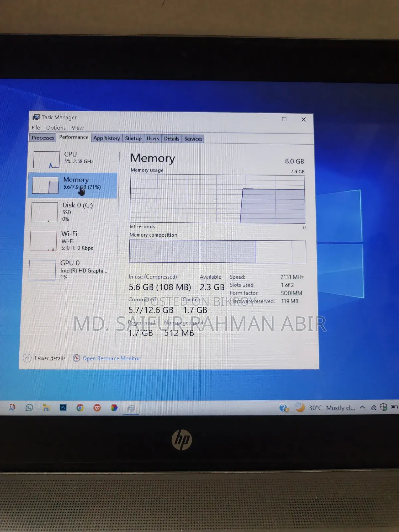The width and height of the screenshot is (399, 532).
Task: Open the leftmost red taskbar app icon
Action: 12,407
